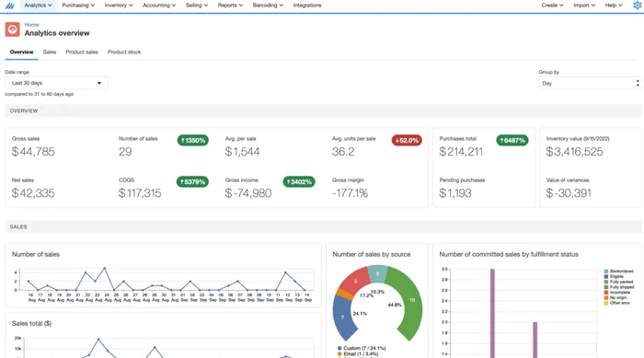Switch to the Product stock tab
Viewport: 644px width, 358px height.
(x=124, y=52)
